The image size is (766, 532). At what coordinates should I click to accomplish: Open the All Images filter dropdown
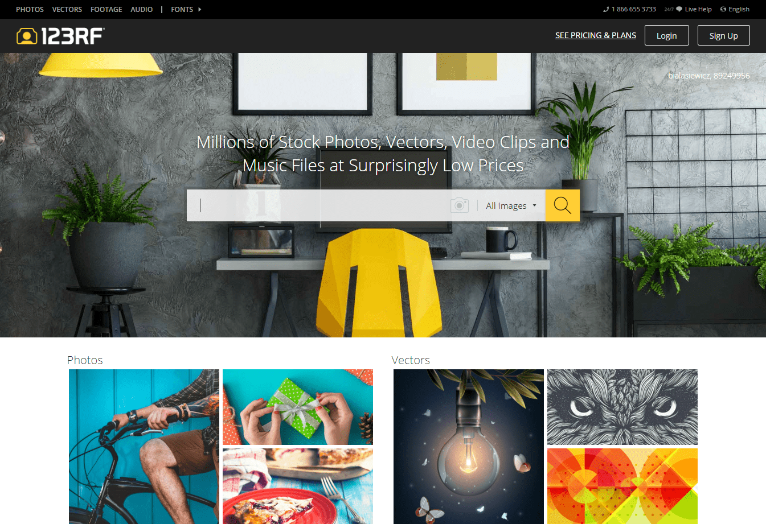[511, 205]
